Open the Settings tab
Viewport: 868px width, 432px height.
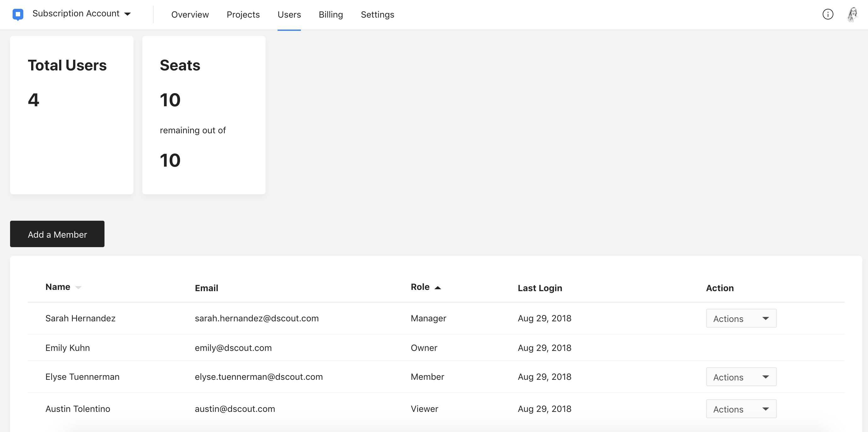point(377,14)
